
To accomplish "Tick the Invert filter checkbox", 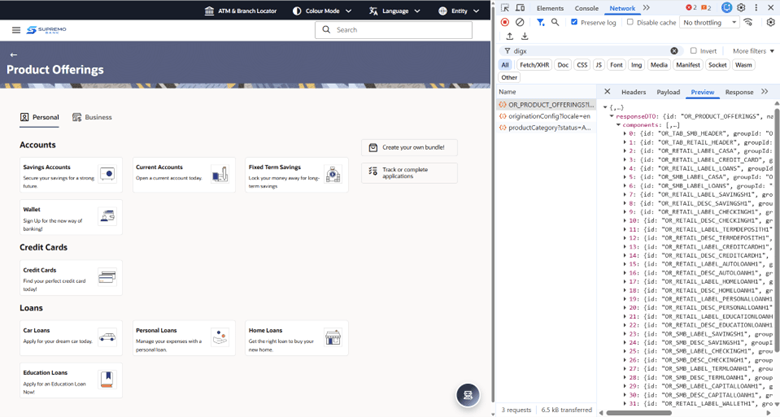I will [693, 51].
